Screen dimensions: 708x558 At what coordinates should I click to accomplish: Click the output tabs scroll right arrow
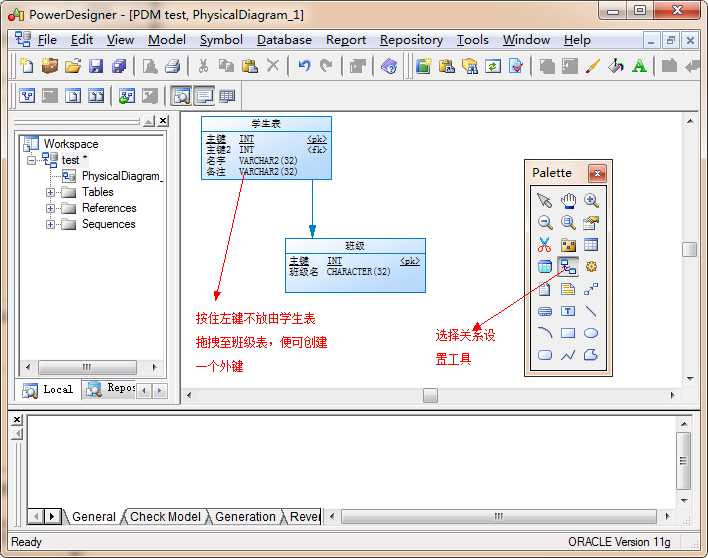coord(52,516)
